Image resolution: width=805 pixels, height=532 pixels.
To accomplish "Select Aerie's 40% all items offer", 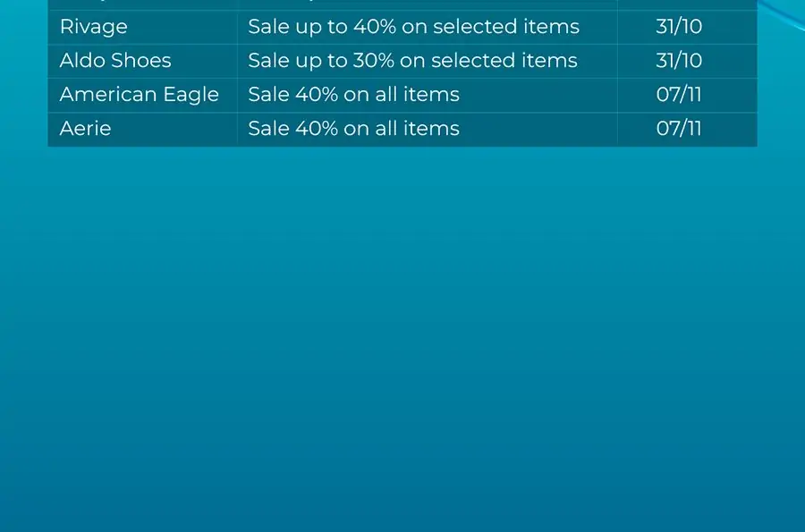I will click(353, 128).
